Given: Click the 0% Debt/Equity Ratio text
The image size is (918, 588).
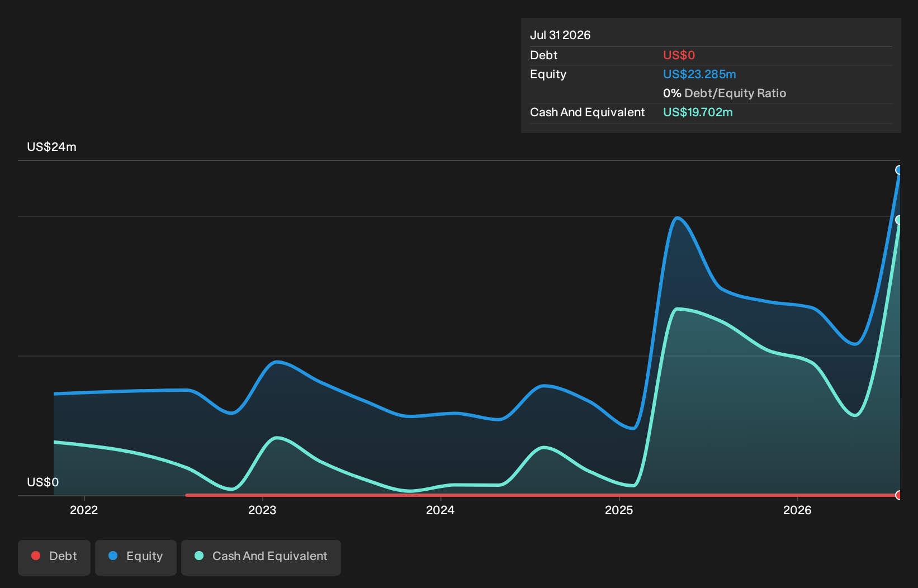Looking at the screenshot, I should (725, 93).
